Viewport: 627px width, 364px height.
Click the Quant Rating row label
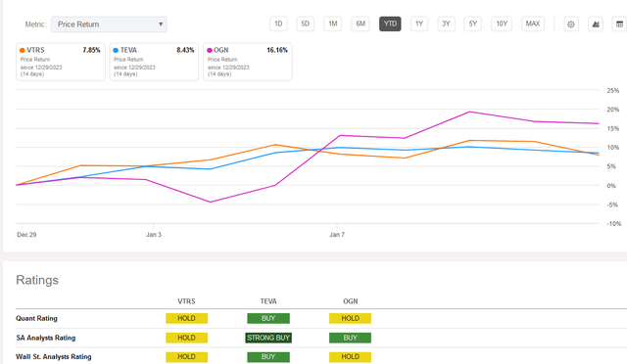pyautogui.click(x=37, y=318)
